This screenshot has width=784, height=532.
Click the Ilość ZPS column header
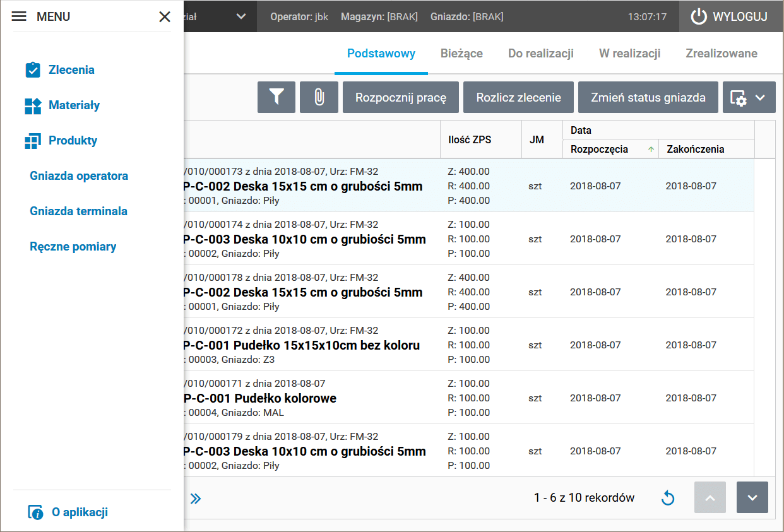480,139
